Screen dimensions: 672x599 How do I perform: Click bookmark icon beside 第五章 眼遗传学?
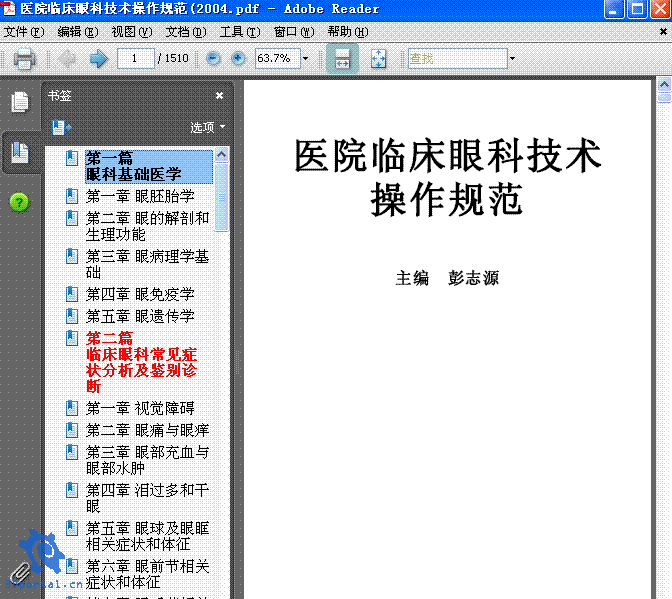tap(72, 316)
